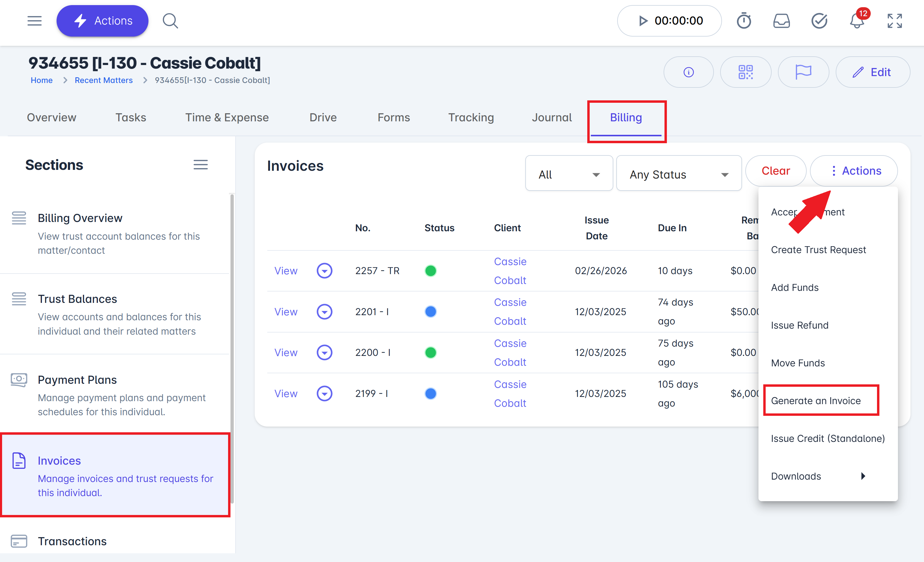Click the Invoices document icon
Image resolution: width=924 pixels, height=562 pixels.
click(x=19, y=461)
